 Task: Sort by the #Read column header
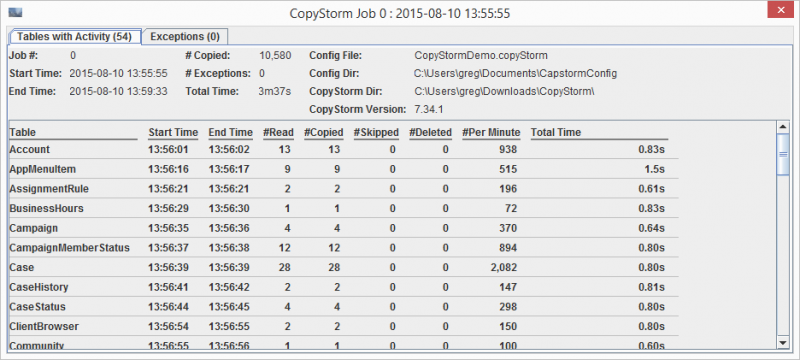pos(279,133)
